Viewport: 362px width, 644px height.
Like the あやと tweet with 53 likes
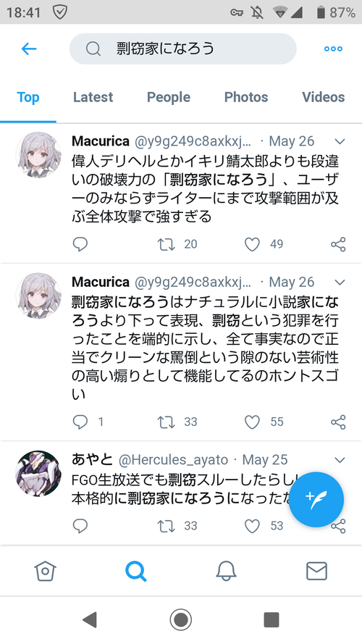coord(252,526)
